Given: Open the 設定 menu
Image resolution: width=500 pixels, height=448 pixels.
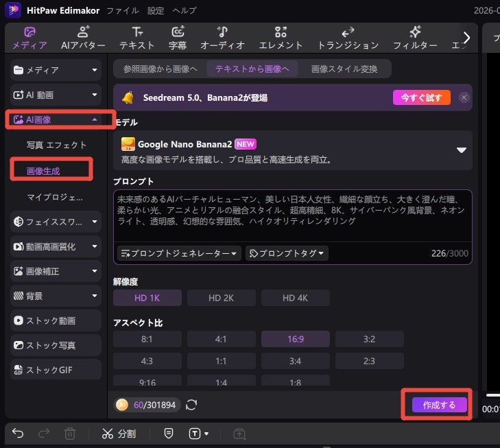Looking at the screenshot, I should (x=156, y=10).
